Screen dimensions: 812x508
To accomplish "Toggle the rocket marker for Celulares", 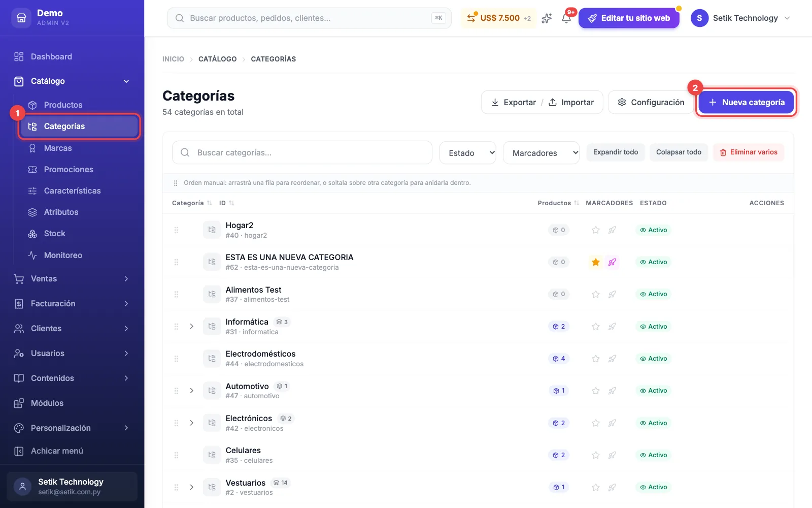I will [612, 455].
